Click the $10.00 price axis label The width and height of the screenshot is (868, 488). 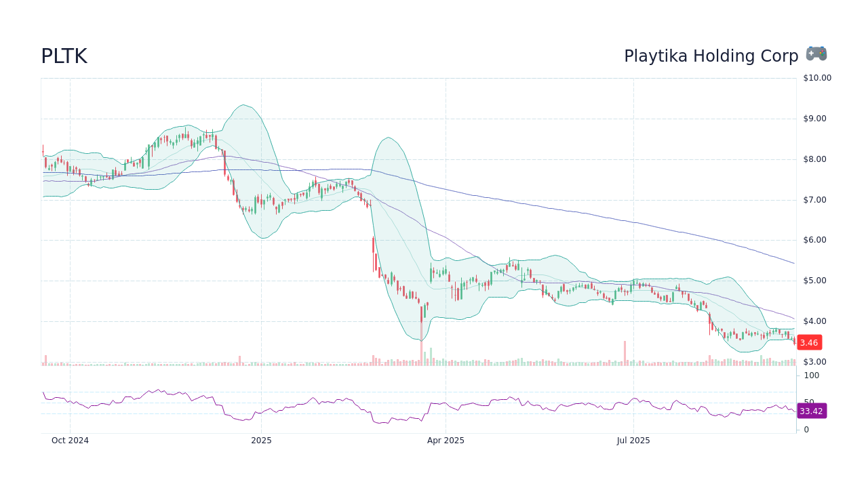817,78
